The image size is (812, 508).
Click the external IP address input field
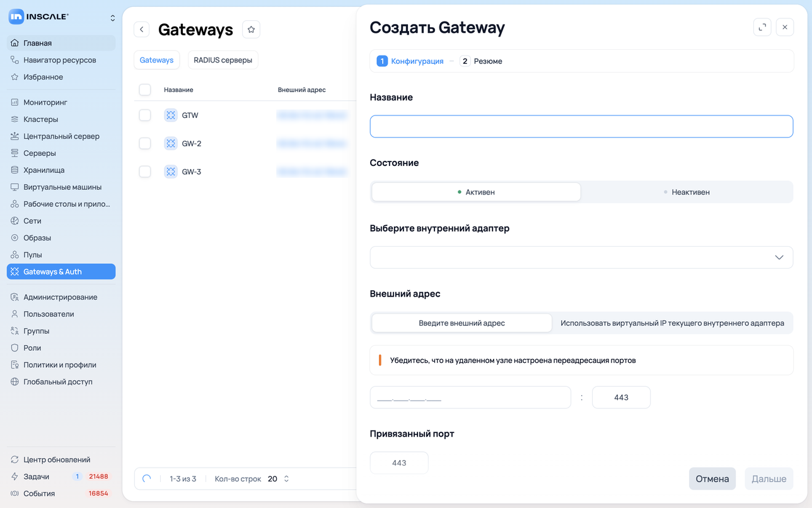pyautogui.click(x=470, y=398)
